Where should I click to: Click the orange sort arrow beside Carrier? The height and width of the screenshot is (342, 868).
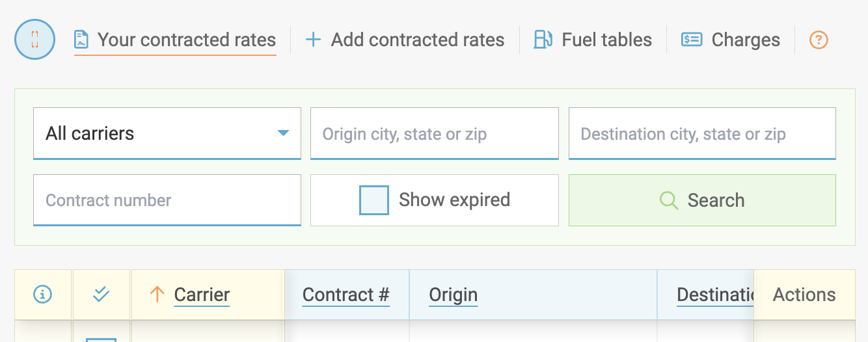[157, 295]
